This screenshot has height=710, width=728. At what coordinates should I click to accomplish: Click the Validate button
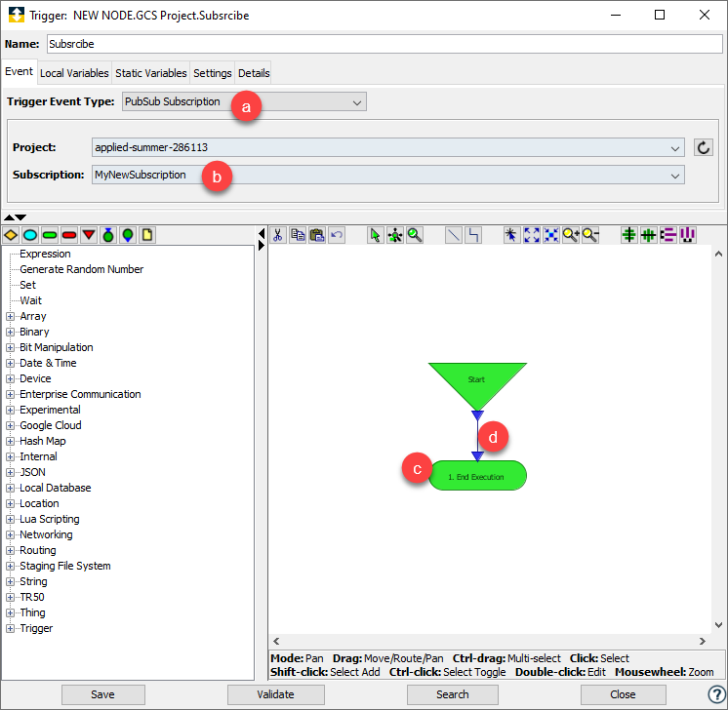[x=276, y=694]
